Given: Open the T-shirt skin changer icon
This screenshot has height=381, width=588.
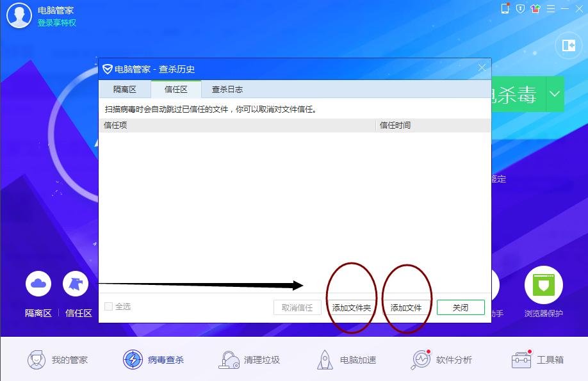Looking at the screenshot, I should [535, 8].
